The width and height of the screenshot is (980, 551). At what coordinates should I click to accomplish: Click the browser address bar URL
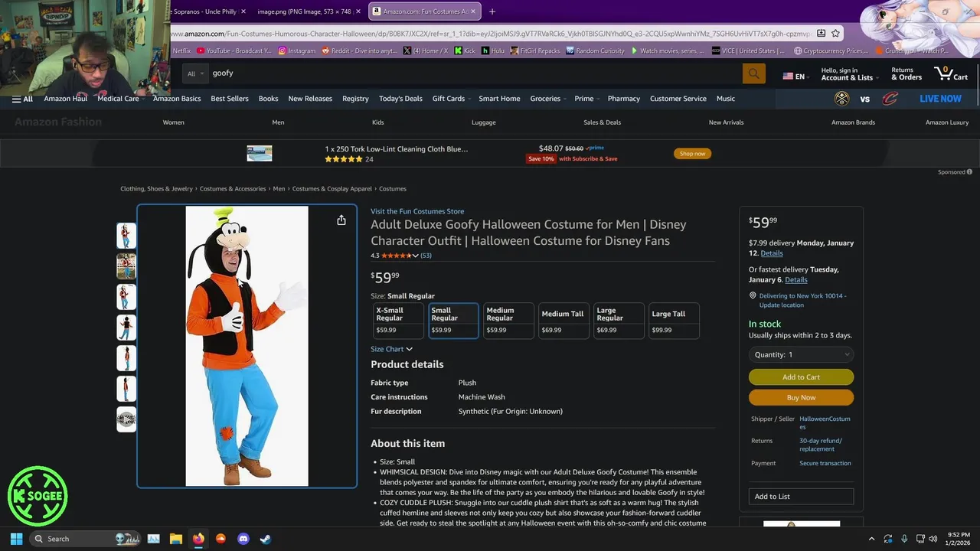pos(490,34)
